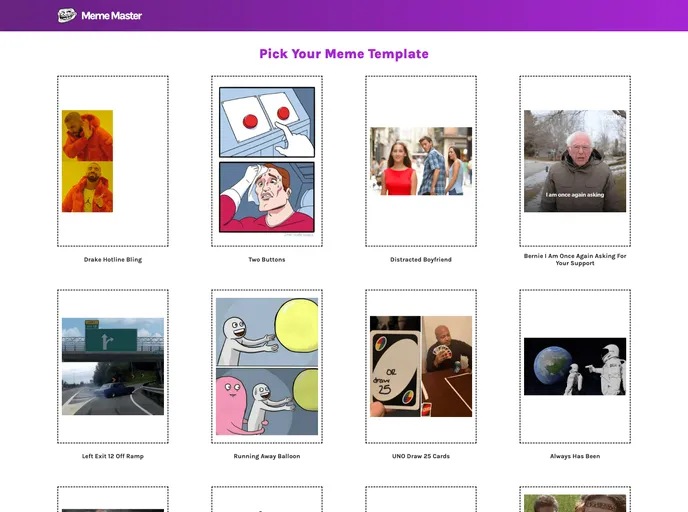Click the "Drake Hotline Bling" caption text
Image resolution: width=688 pixels, height=512 pixels.
pyautogui.click(x=113, y=260)
